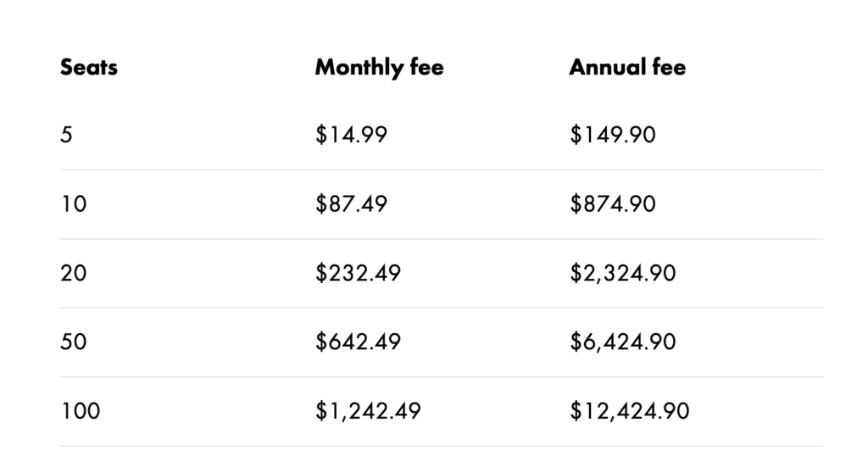
Task: Click the Seats column header
Action: (x=89, y=68)
